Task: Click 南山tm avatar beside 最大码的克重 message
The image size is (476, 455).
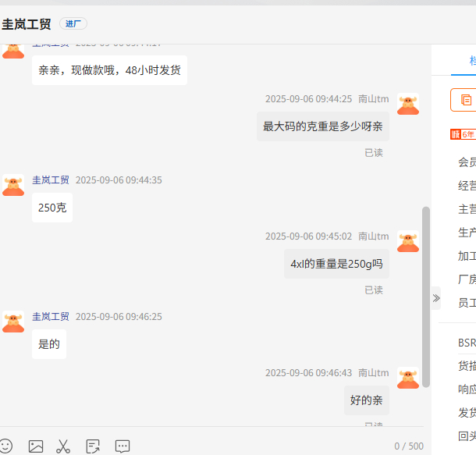Action: pyautogui.click(x=408, y=105)
